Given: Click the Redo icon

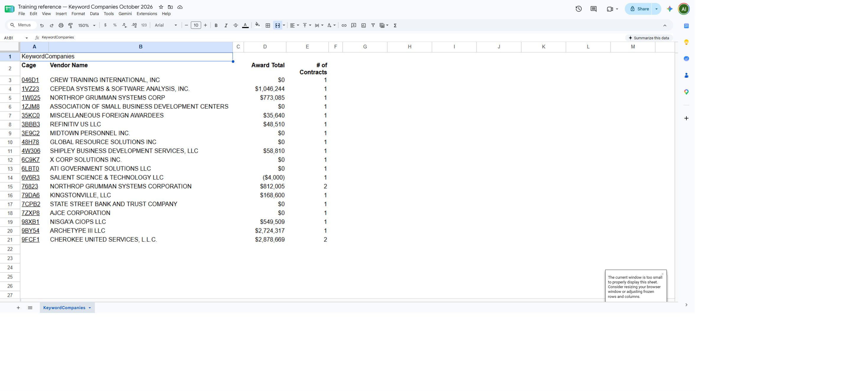Looking at the screenshot, I should 52,25.
